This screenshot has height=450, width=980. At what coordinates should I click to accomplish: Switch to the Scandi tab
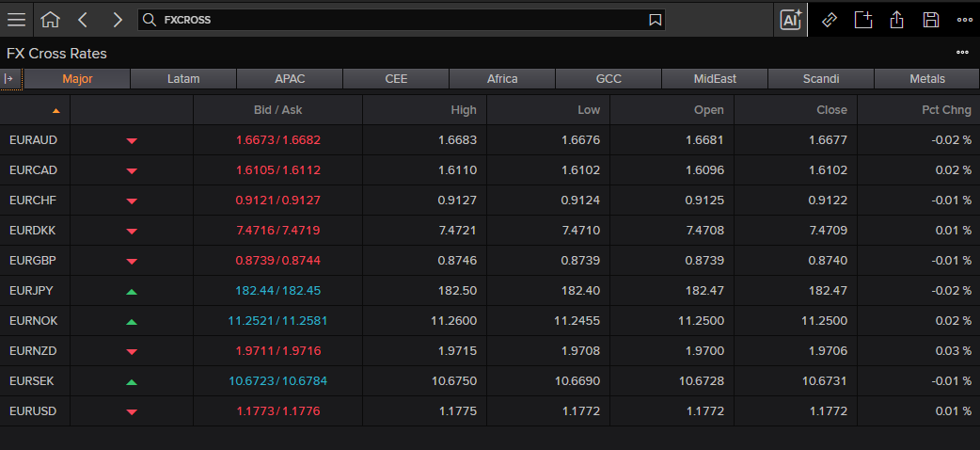pyautogui.click(x=821, y=79)
